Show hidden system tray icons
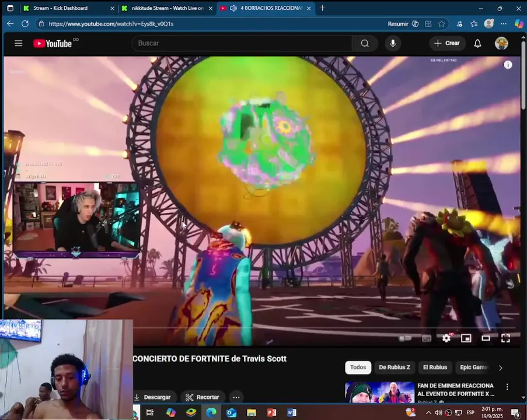 tap(428, 412)
